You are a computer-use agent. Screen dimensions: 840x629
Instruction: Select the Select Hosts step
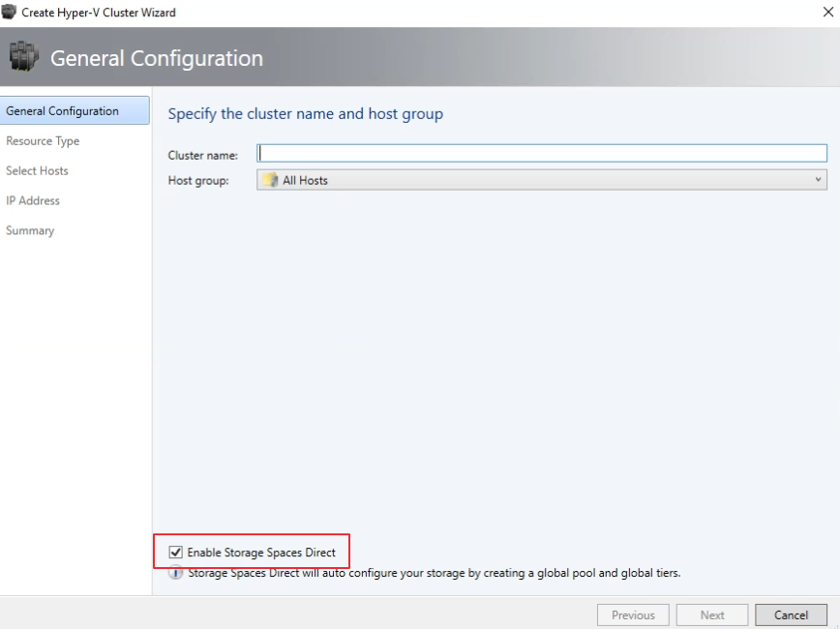(37, 170)
